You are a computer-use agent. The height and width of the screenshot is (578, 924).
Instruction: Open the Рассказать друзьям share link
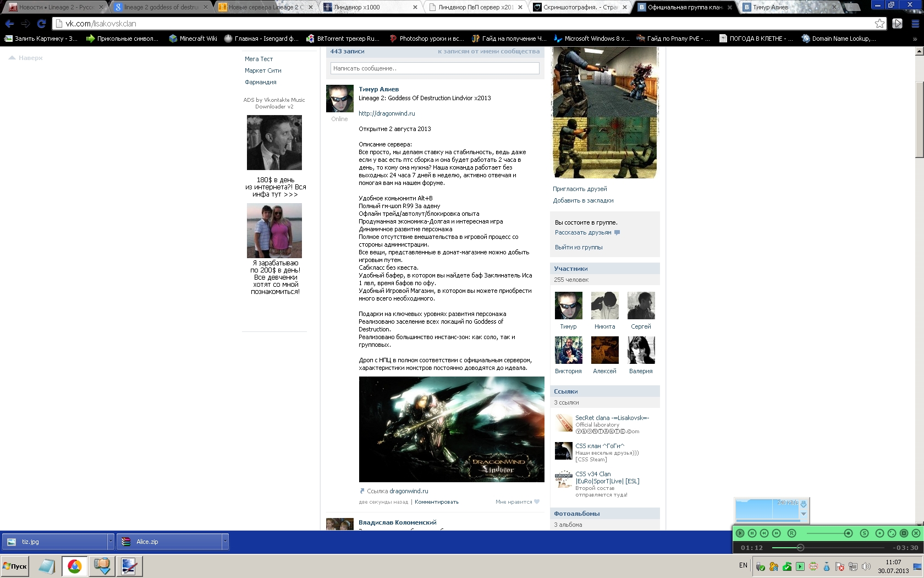click(583, 232)
